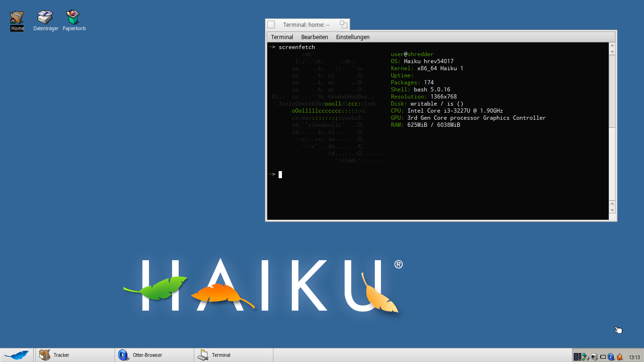Viewport: 644px width, 362px height.
Task: Open the battery status tray icon
Action: [x=603, y=357]
